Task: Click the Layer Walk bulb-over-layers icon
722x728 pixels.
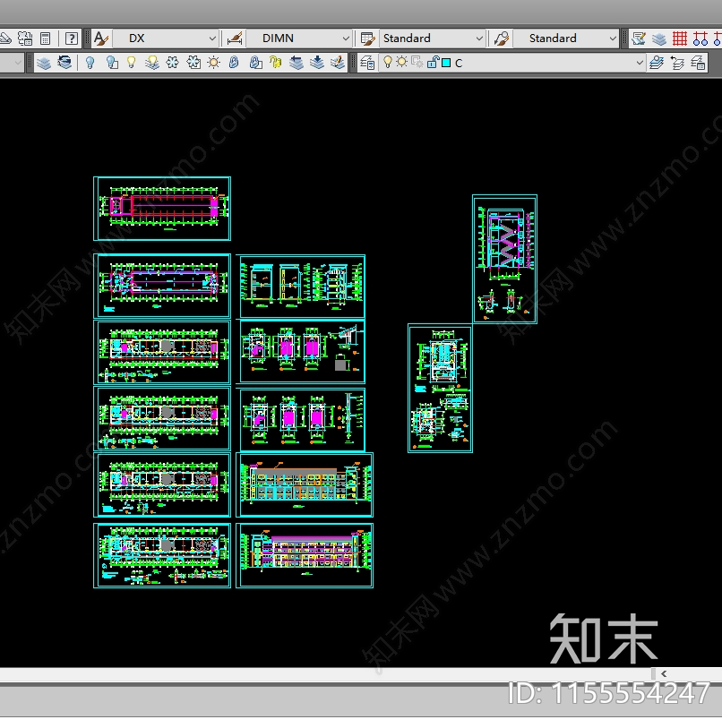Action: [151, 63]
